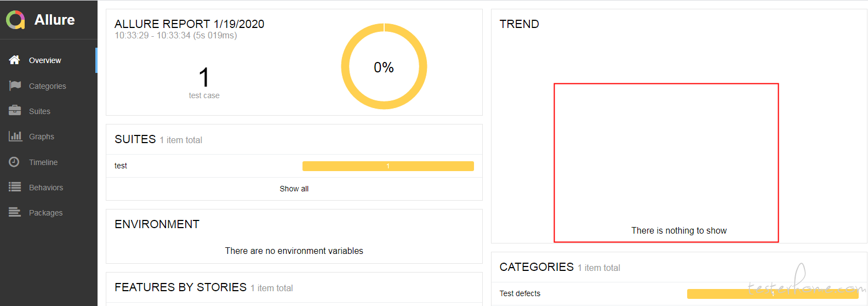Click the SUITES widget heading
The image size is (868, 306).
pyautogui.click(x=135, y=139)
